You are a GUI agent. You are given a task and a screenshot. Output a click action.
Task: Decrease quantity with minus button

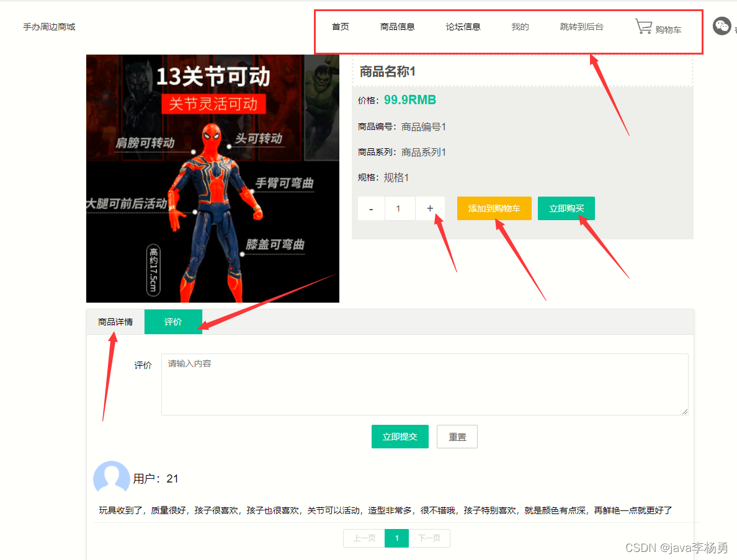372,208
